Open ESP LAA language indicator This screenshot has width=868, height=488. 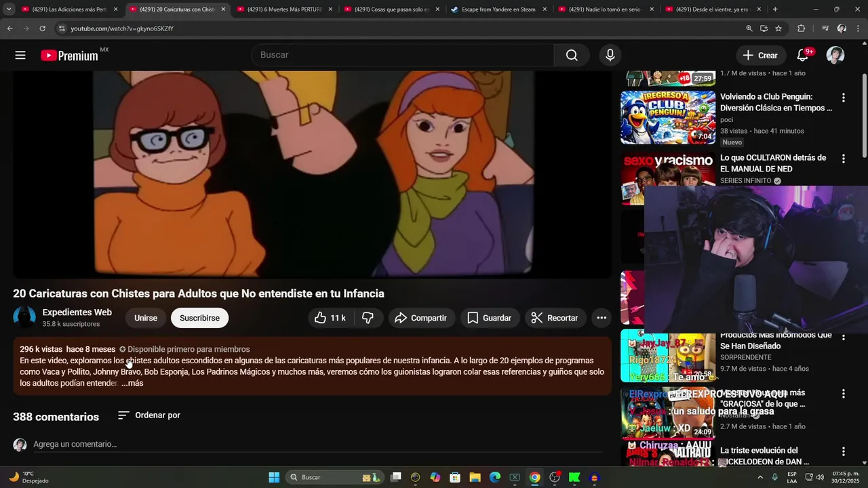tap(792, 477)
